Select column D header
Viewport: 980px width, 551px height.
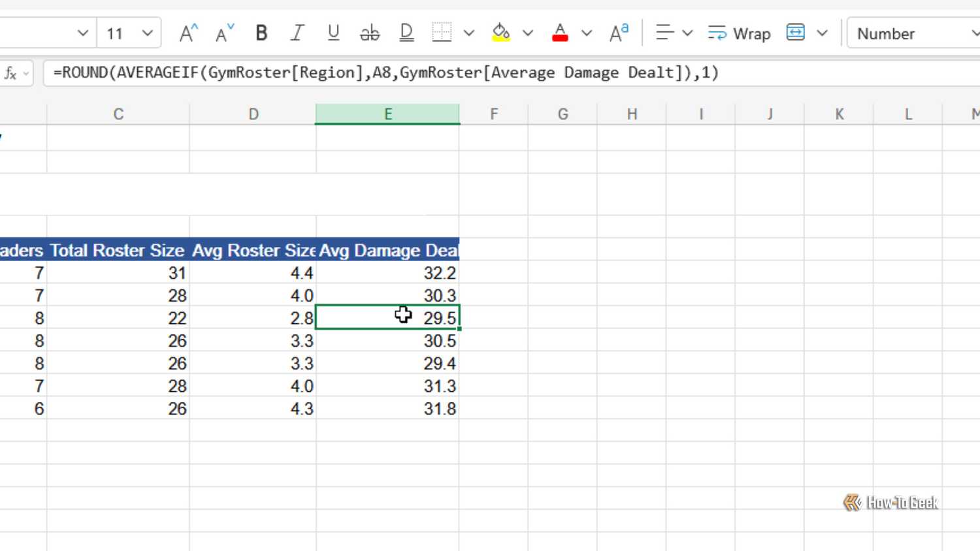pos(253,114)
